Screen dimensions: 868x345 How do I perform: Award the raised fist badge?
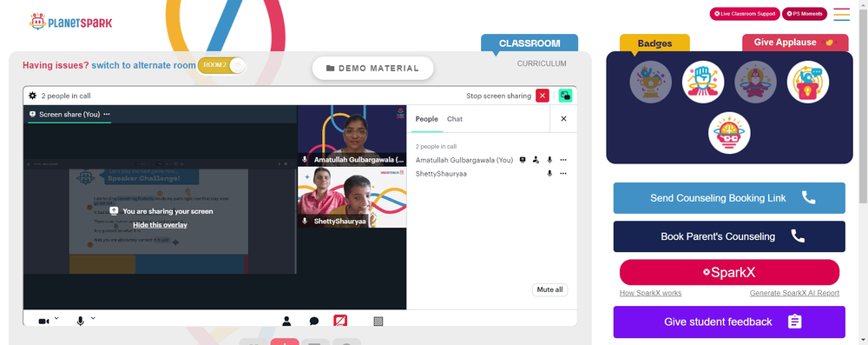(703, 82)
